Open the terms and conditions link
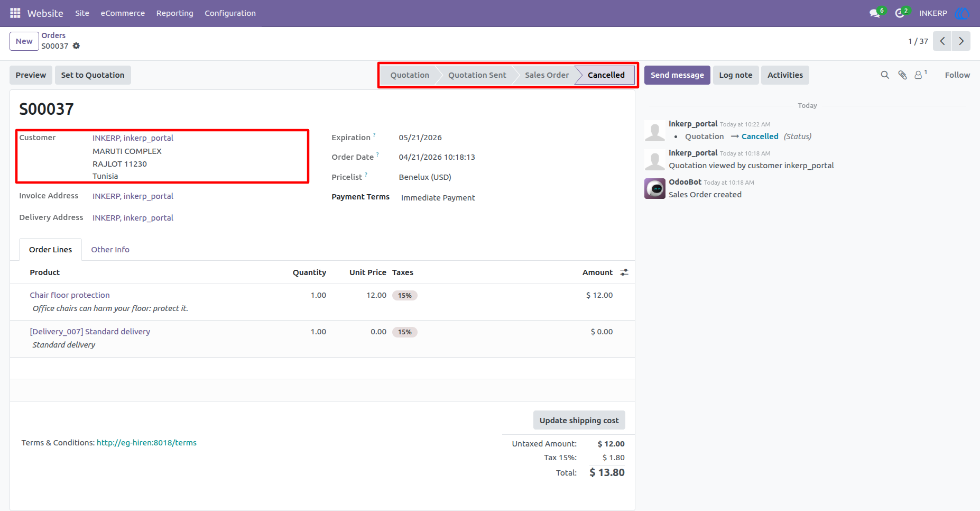The width and height of the screenshot is (980, 511). [x=146, y=443]
